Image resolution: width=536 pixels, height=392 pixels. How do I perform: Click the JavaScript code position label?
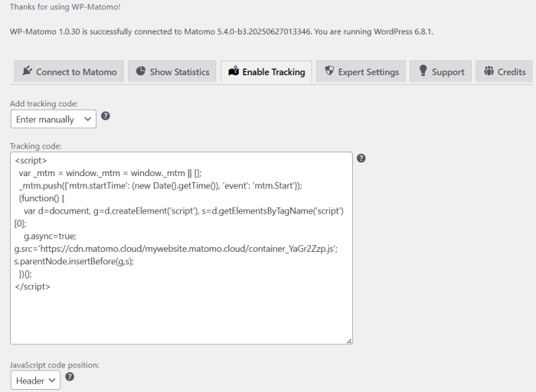coord(54,365)
